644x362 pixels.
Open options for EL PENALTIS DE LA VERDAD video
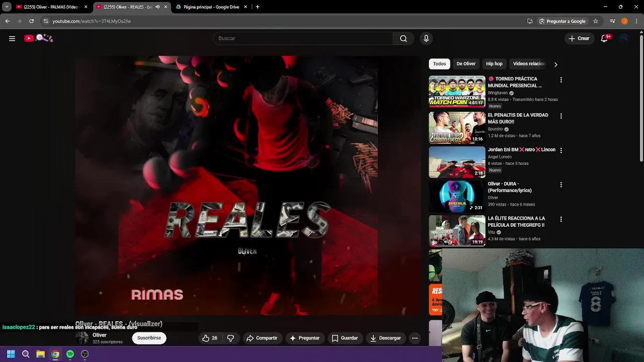561,116
